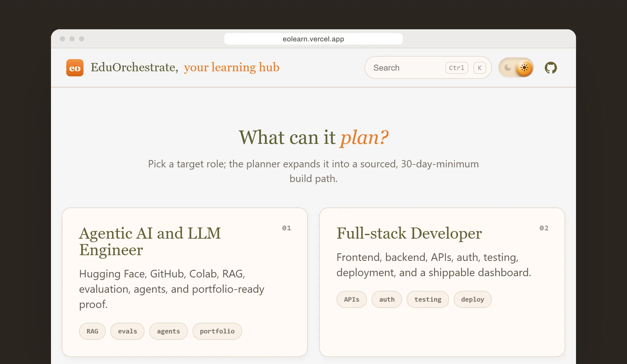Image resolution: width=627 pixels, height=364 pixels.
Task: Click the orange eo logo icon
Action: 75,68
